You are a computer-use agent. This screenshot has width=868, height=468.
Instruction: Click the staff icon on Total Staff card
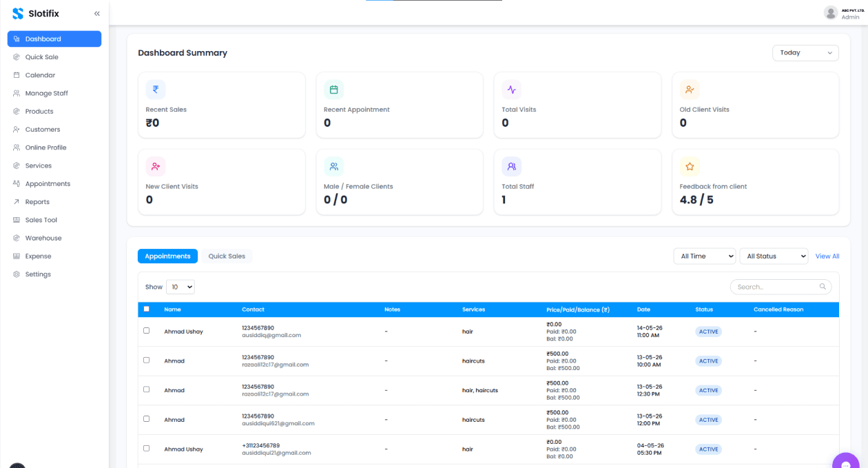pos(512,167)
